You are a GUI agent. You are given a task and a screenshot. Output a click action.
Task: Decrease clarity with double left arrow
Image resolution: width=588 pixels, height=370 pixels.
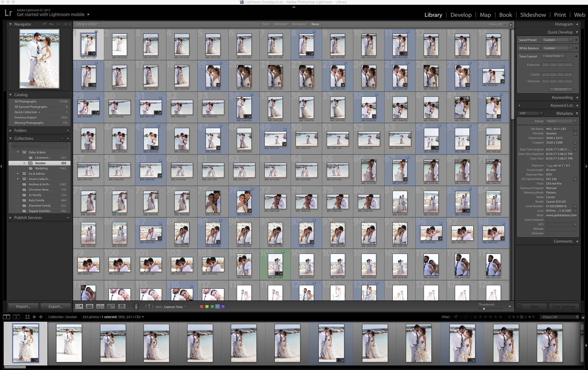[545, 74]
